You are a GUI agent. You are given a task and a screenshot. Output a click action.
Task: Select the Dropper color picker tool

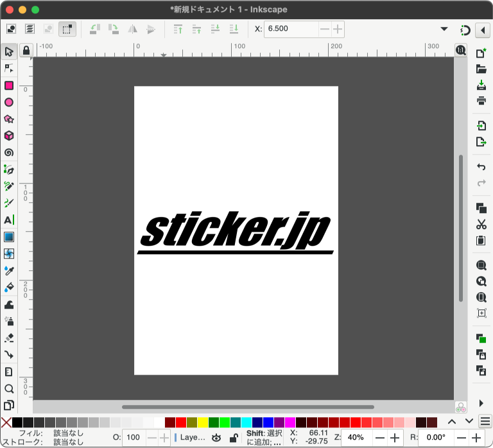pos(9,271)
